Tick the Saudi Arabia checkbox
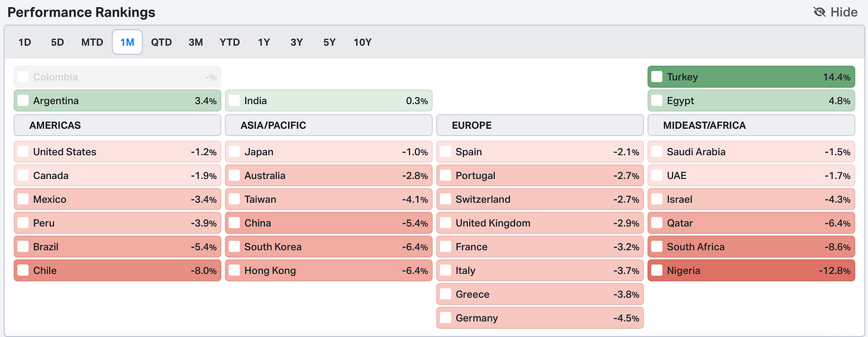This screenshot has width=868, height=337. tap(657, 152)
